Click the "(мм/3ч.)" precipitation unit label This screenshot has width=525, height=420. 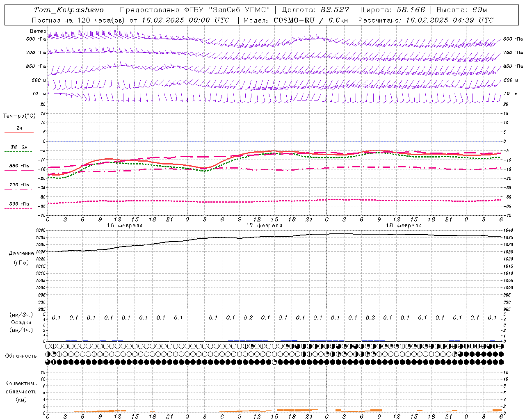21,315
